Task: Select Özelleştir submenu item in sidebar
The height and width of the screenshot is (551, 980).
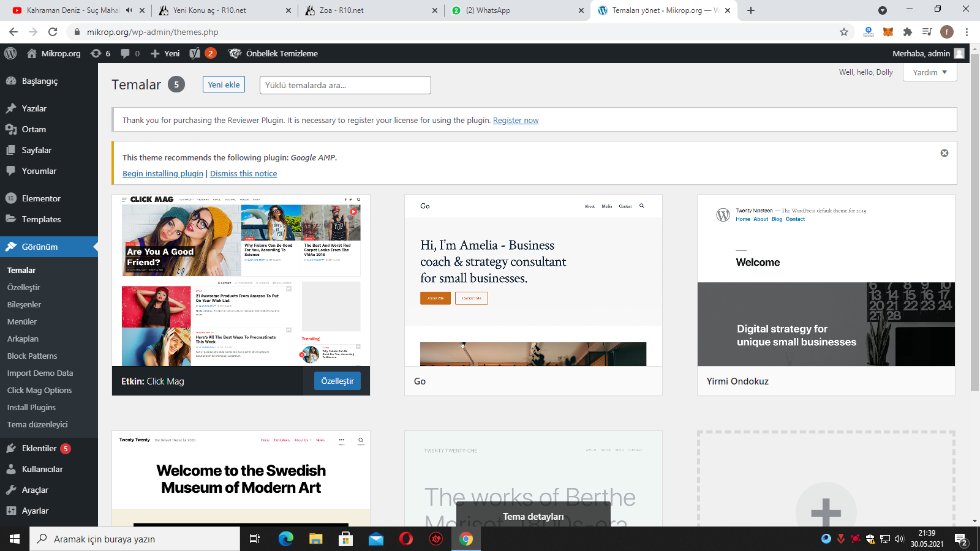Action: click(x=24, y=287)
